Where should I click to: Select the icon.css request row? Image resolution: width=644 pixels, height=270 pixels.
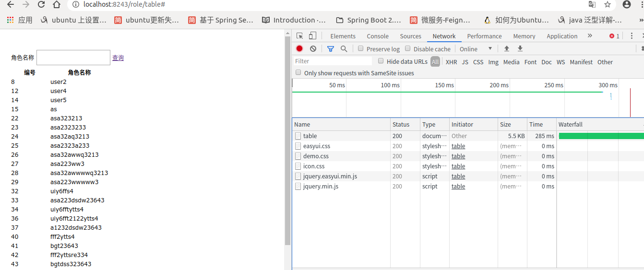[468, 166]
